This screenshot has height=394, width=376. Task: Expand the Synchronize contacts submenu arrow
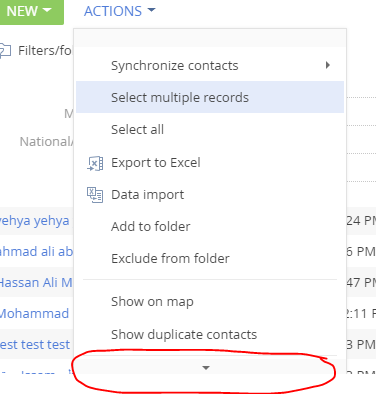(x=328, y=65)
